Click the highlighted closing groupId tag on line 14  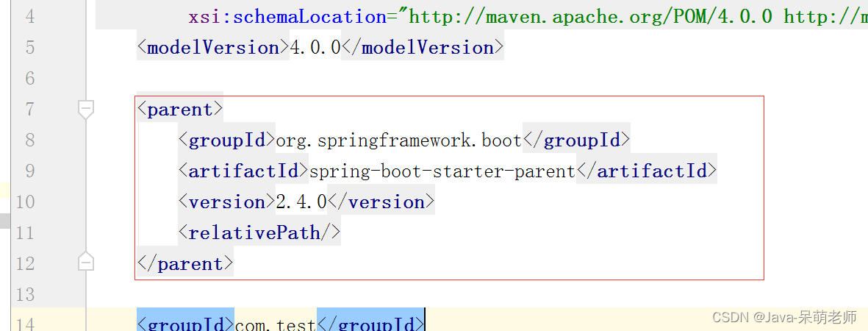pyautogui.click(x=370, y=321)
